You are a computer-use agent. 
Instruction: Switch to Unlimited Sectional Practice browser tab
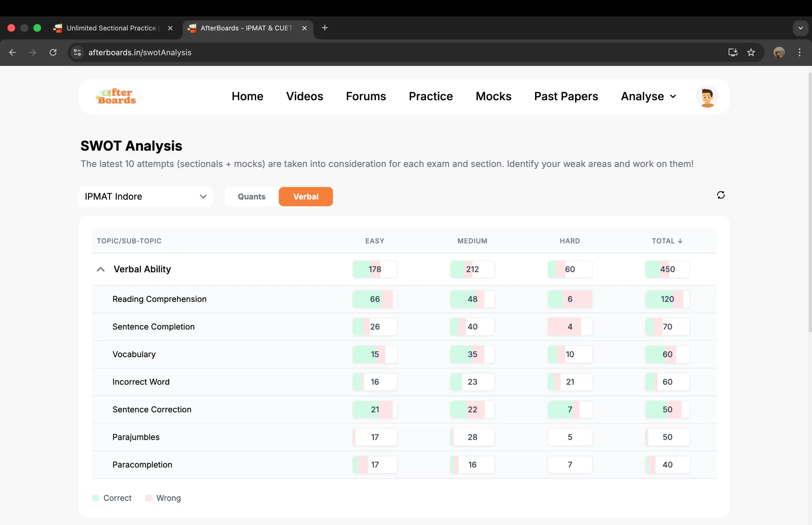pos(112,28)
